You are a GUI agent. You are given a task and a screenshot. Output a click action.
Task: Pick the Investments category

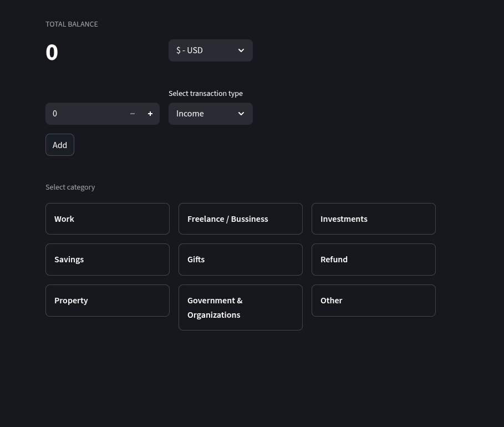click(374, 218)
